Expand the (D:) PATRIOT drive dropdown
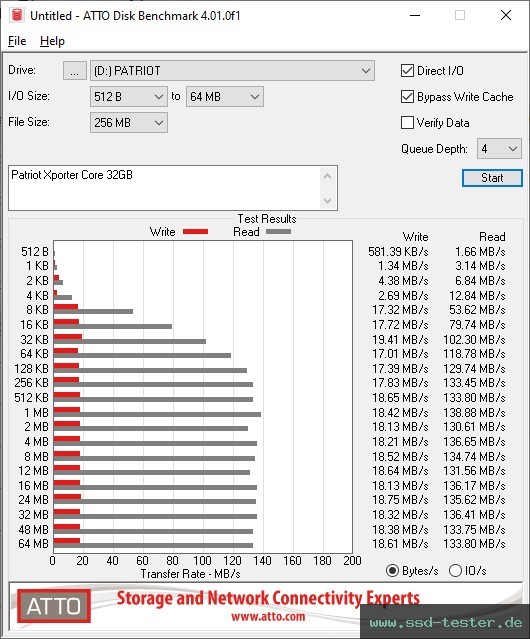The width and height of the screenshot is (530, 639). coord(232,71)
